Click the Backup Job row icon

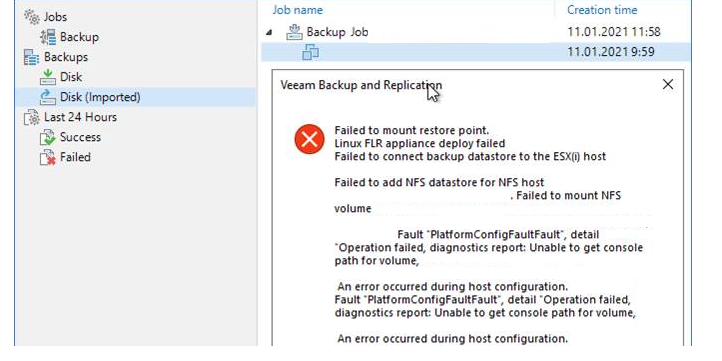(294, 32)
